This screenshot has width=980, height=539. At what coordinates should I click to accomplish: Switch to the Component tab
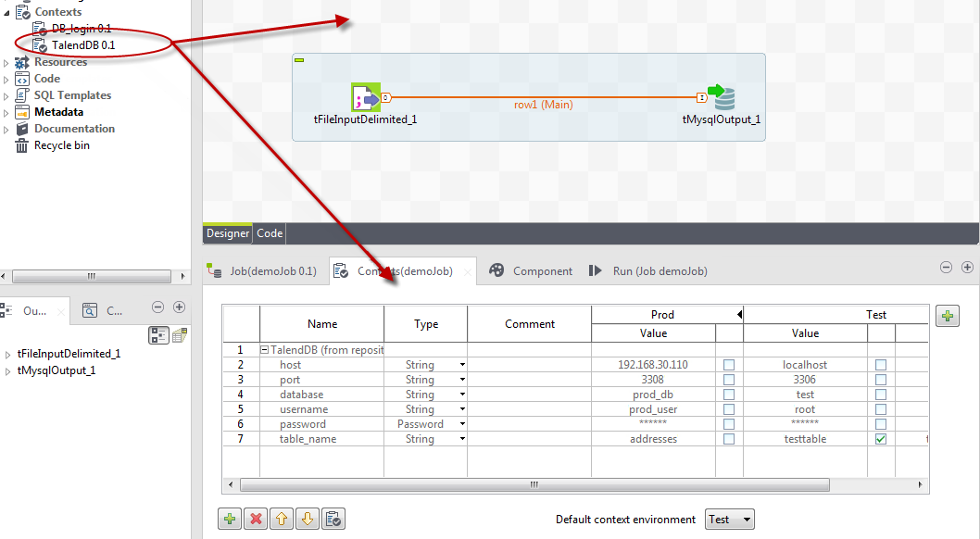pos(542,271)
